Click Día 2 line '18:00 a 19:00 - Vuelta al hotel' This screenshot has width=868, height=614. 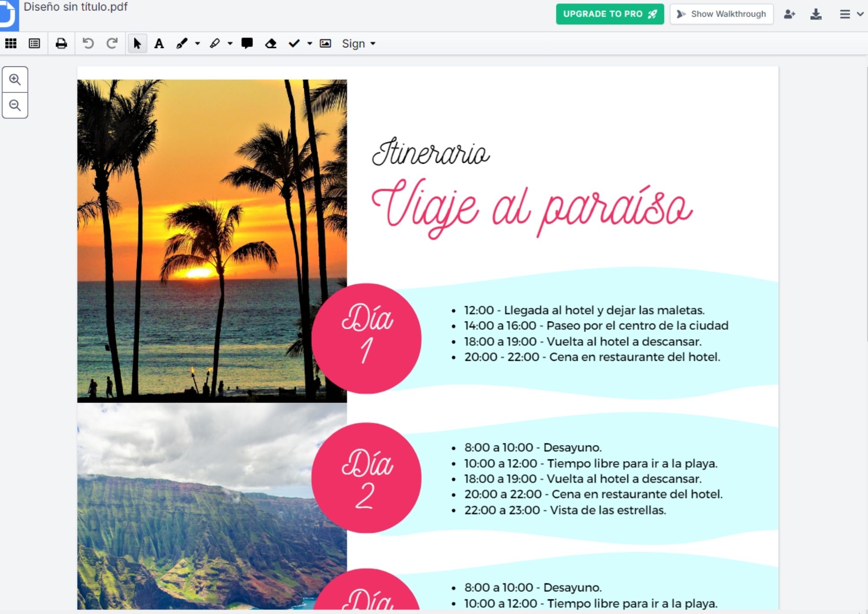tap(583, 479)
